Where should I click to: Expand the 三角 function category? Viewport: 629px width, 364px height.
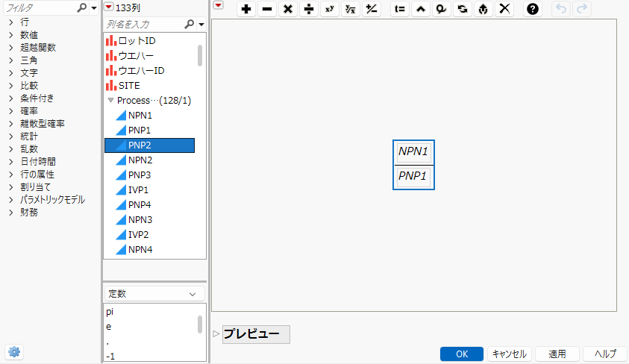[x=11, y=60]
